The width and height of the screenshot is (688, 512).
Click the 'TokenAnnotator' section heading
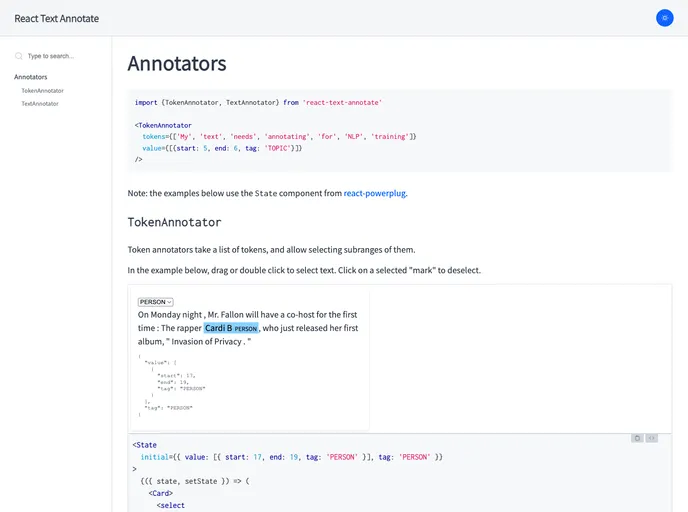click(x=174, y=222)
